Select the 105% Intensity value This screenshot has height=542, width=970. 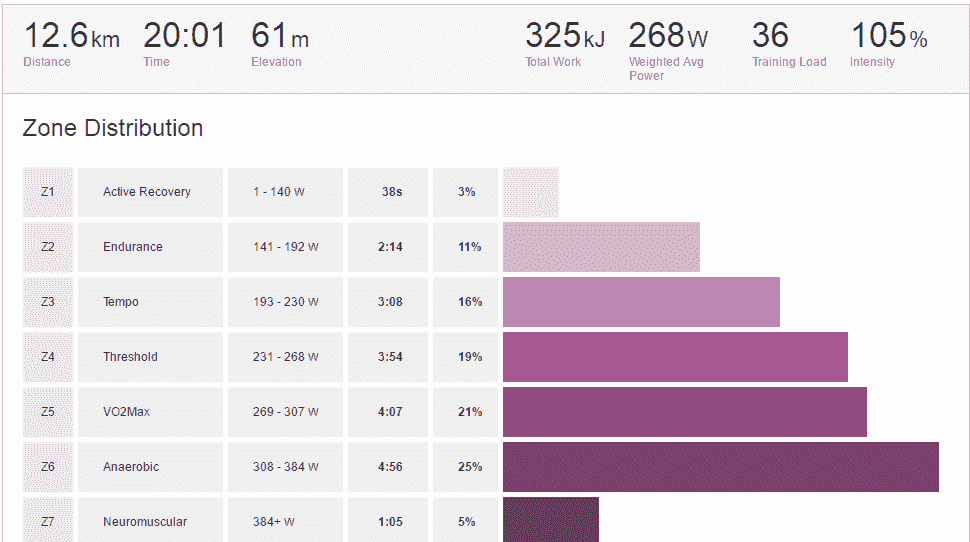point(888,36)
